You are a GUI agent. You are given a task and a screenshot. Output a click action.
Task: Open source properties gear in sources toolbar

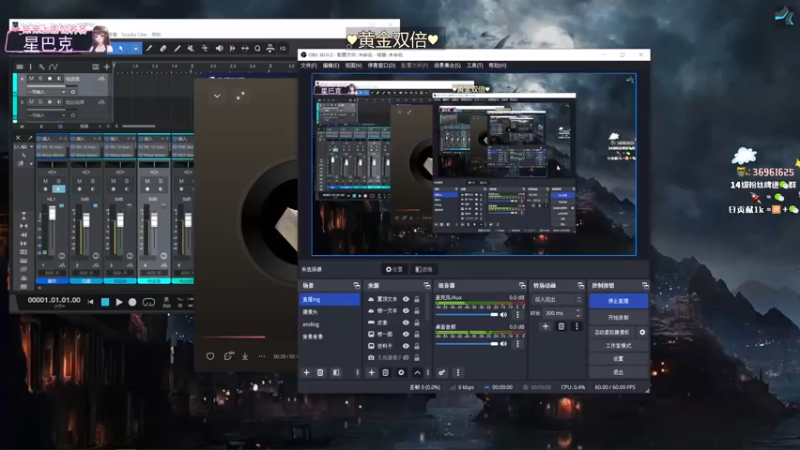tap(401, 372)
